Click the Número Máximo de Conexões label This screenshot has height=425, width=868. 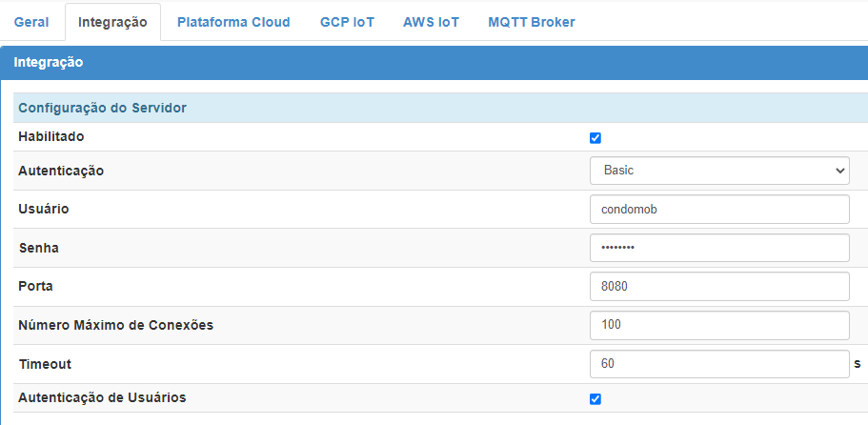tap(115, 325)
